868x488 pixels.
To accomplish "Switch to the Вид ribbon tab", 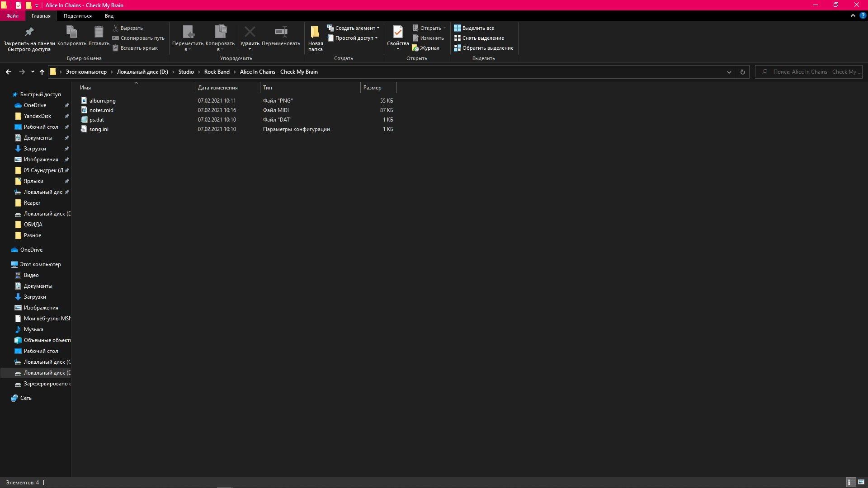I will (x=109, y=16).
